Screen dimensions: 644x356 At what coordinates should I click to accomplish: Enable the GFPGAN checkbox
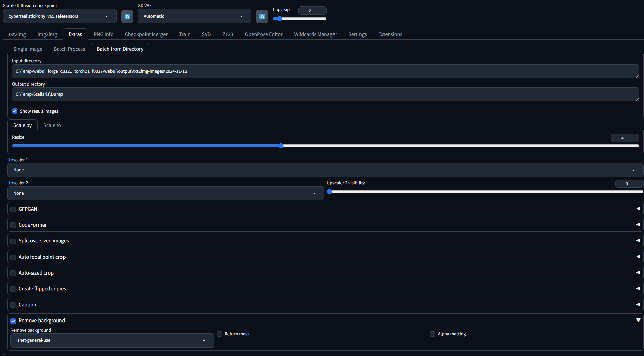pos(13,209)
